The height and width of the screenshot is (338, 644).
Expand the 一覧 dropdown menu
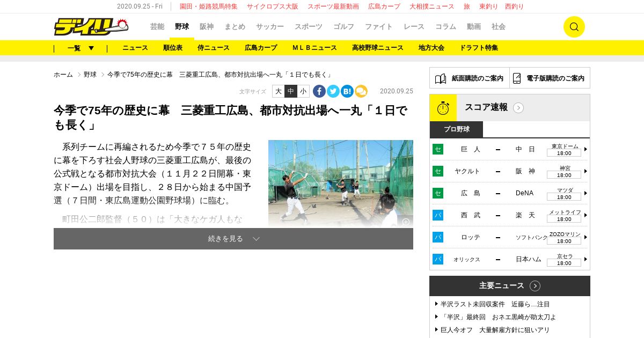80,48
